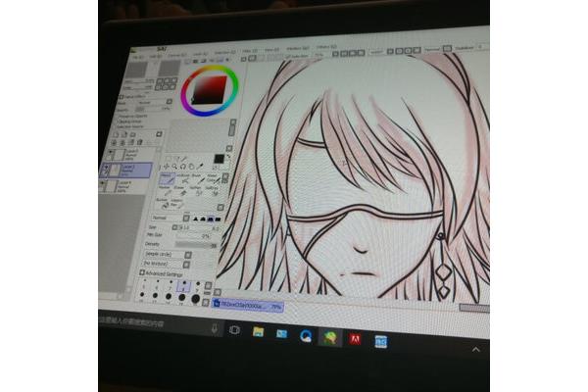Hide the bottom layer's eye icon
This screenshot has width=588, height=392.
103,184
